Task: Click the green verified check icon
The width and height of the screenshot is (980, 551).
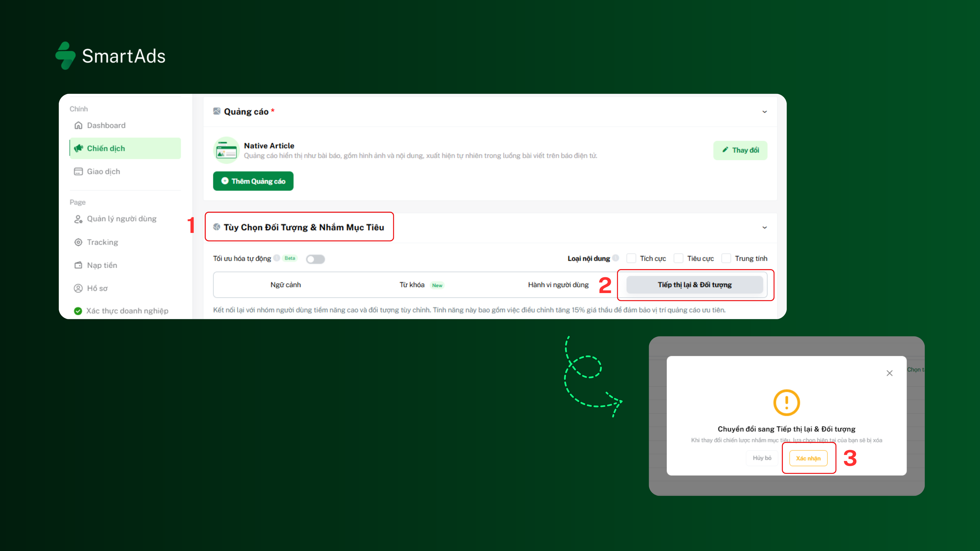Action: pyautogui.click(x=78, y=311)
